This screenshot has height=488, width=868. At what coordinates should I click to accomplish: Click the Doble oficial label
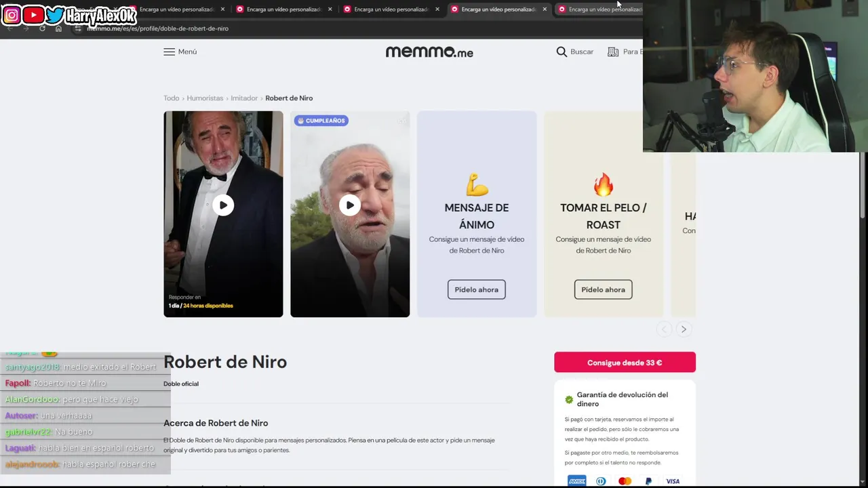coord(181,384)
